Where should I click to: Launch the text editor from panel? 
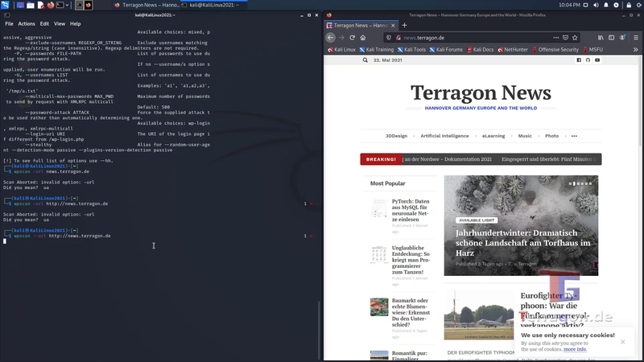point(41,5)
